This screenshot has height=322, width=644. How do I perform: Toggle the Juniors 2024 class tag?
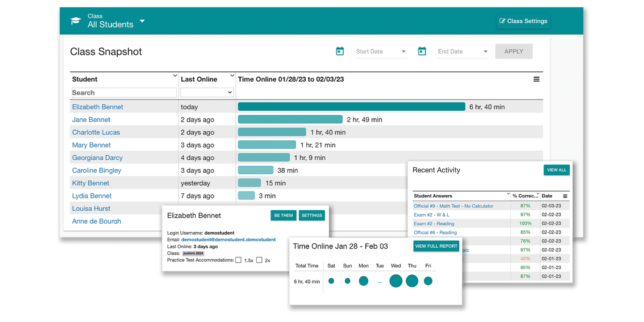(x=193, y=253)
